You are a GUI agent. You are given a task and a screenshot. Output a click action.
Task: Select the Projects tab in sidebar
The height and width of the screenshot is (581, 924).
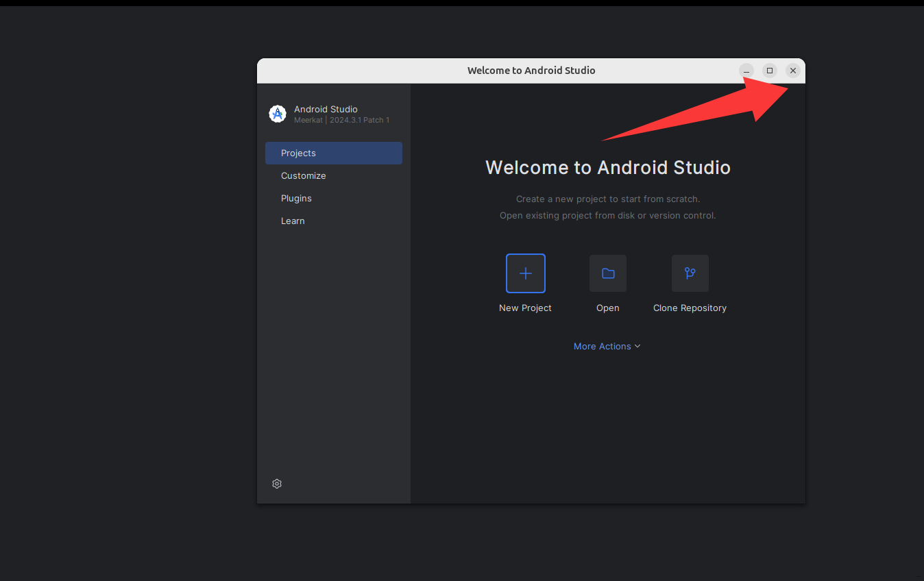[x=334, y=153]
